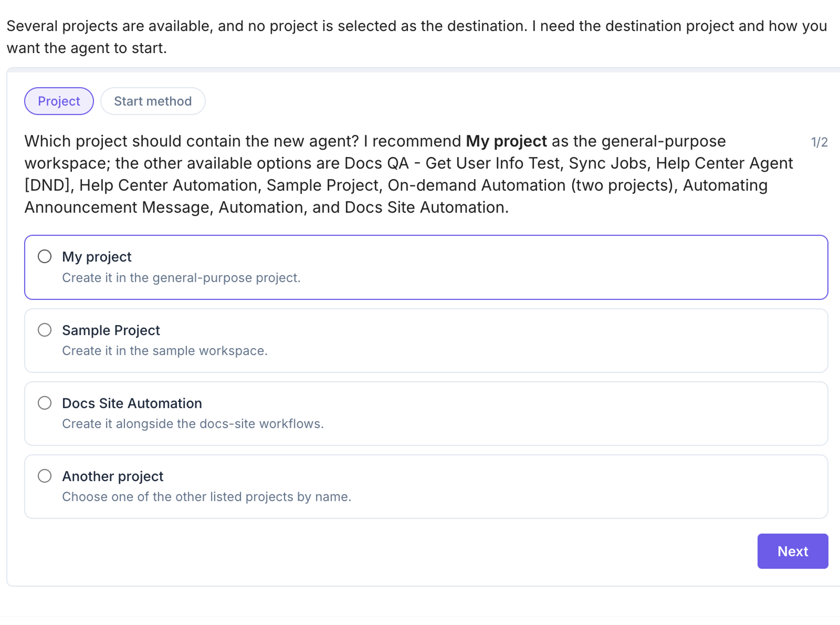Click the 1/2 step counter
840x625 pixels.
click(819, 142)
